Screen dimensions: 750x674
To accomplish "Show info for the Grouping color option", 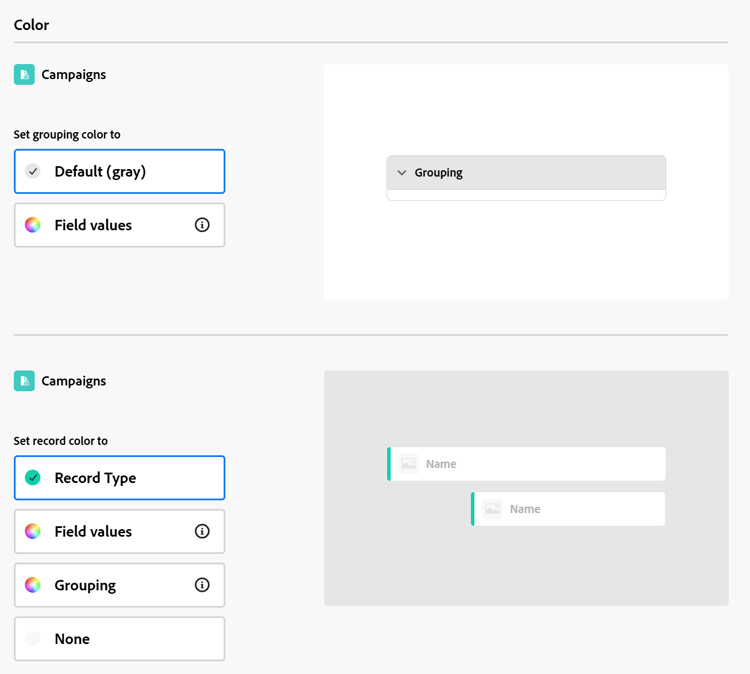I will pyautogui.click(x=202, y=585).
